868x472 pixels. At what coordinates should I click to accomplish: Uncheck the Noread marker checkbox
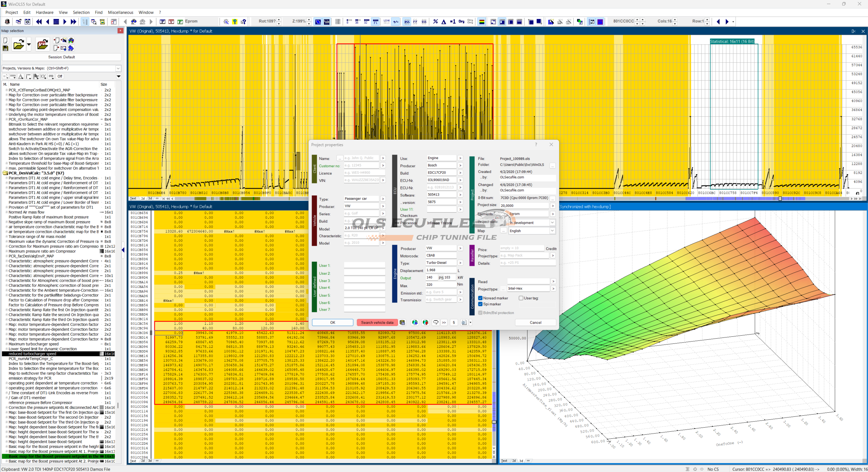click(480, 298)
